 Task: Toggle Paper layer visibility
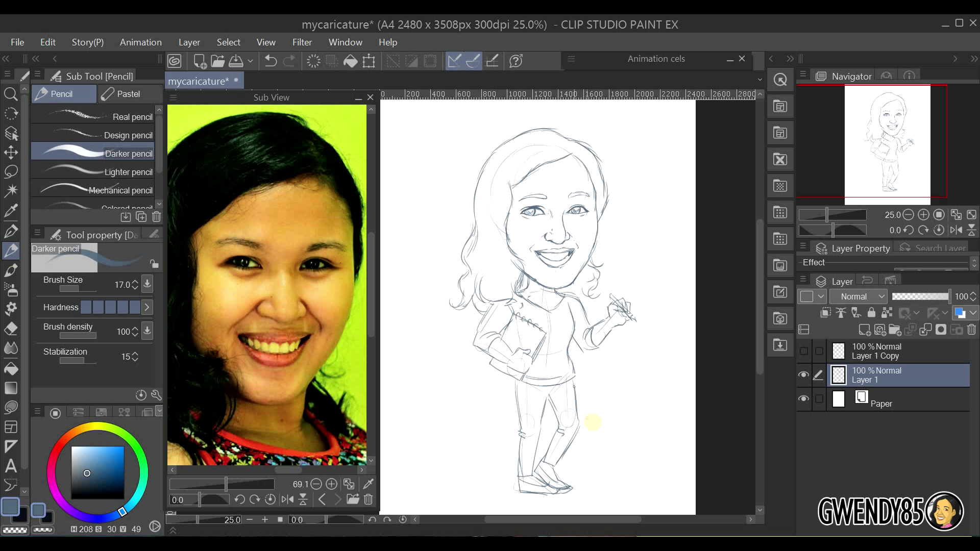click(803, 398)
